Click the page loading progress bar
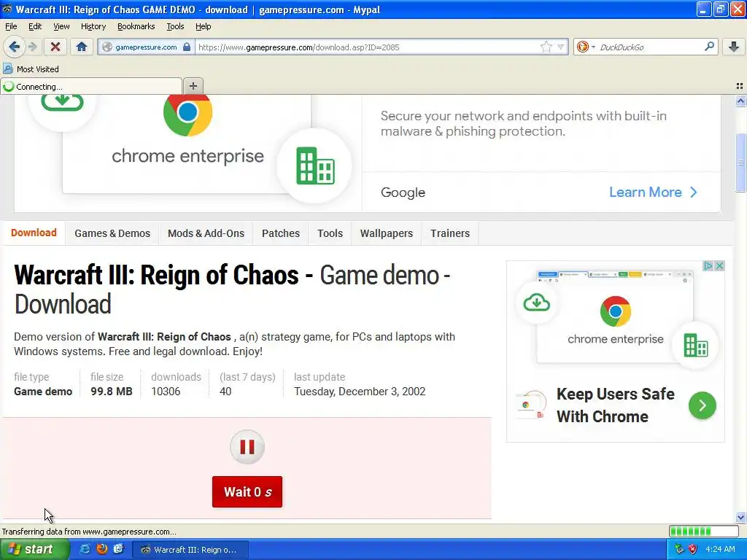Screen dimensions: 747x560 [x=704, y=531]
